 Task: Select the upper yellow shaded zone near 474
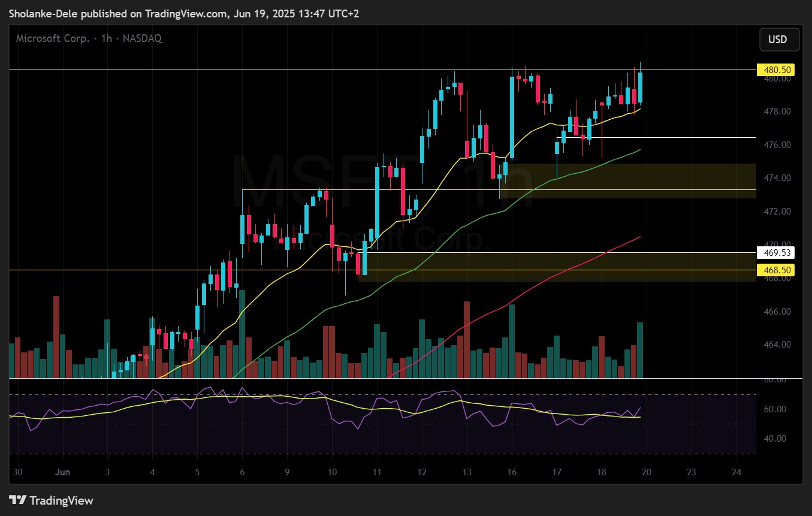627,180
